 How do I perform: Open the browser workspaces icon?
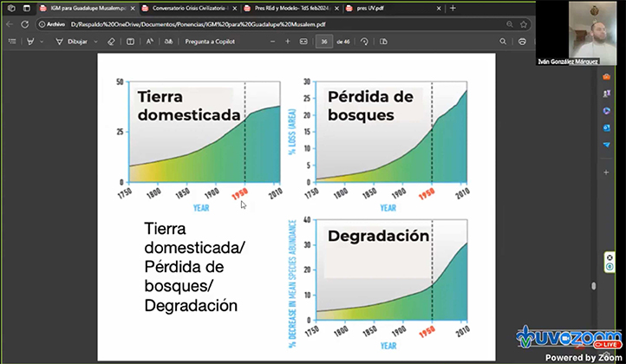pos(11,8)
